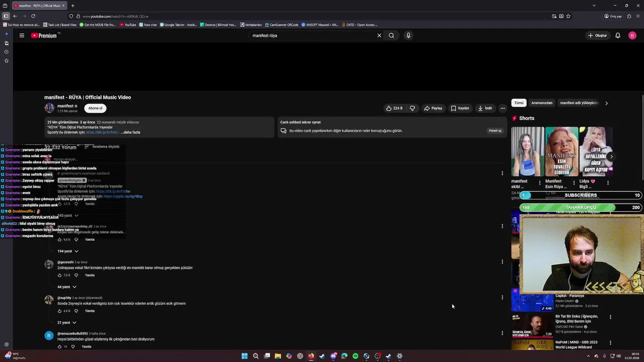644x362 pixels.
Task: Expand 194 replies
Action: [x=68, y=251]
